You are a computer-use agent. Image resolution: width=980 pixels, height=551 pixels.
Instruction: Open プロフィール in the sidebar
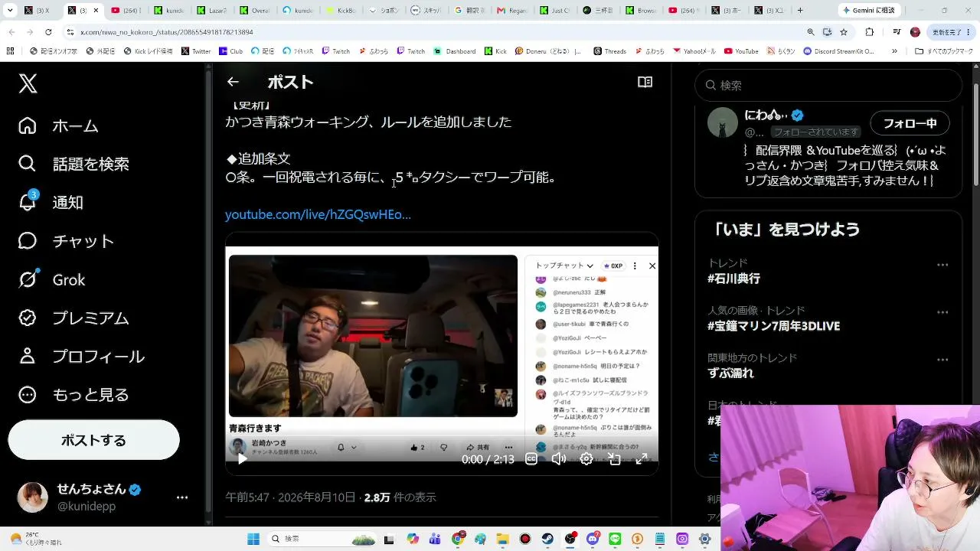point(81,356)
